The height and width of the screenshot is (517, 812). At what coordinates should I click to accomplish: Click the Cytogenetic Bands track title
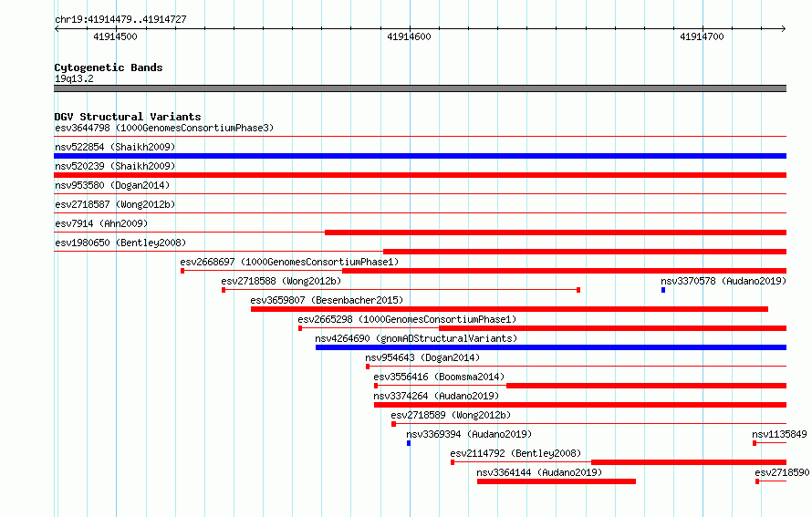click(x=109, y=67)
